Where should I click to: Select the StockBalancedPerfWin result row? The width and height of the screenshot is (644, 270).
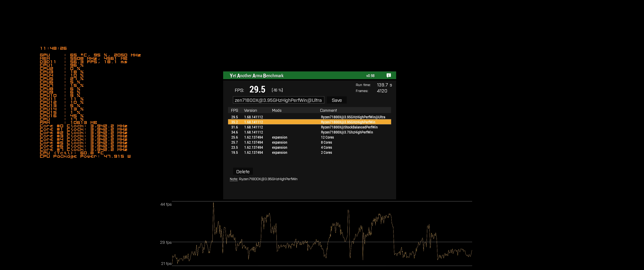click(x=309, y=127)
